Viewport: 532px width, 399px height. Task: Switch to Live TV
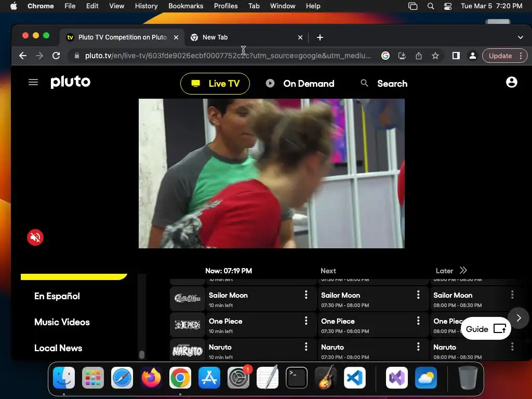(x=215, y=84)
